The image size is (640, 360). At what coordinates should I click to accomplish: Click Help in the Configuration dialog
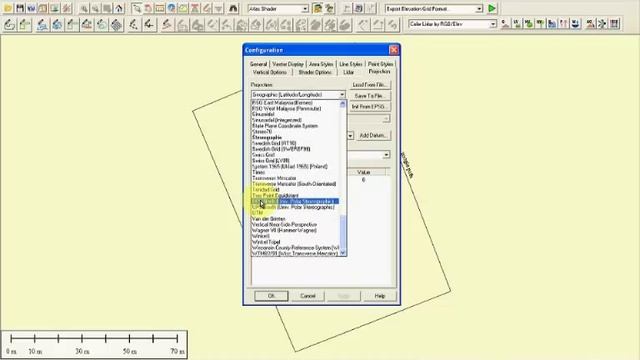click(x=380, y=296)
